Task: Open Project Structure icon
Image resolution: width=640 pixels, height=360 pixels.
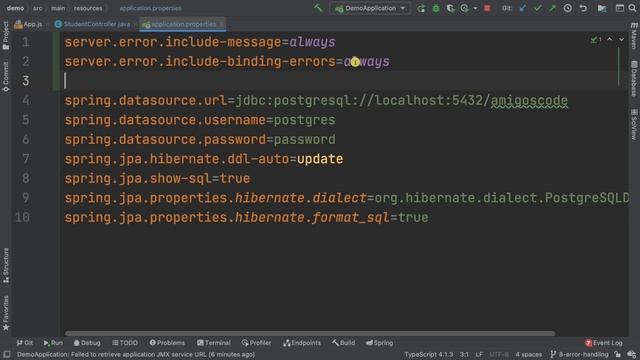Action: pos(602,8)
